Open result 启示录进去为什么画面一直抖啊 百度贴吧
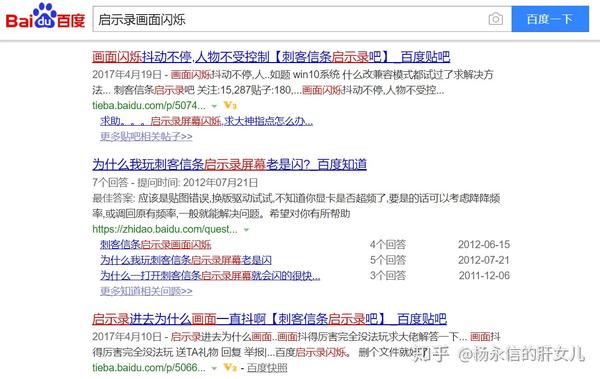 [269, 319]
